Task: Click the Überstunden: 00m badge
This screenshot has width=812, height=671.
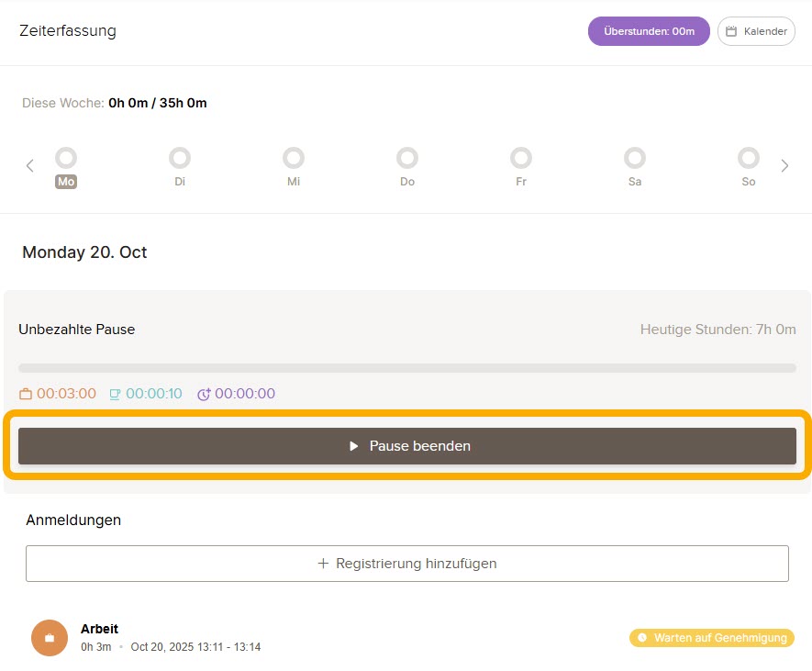Action: [x=649, y=31]
